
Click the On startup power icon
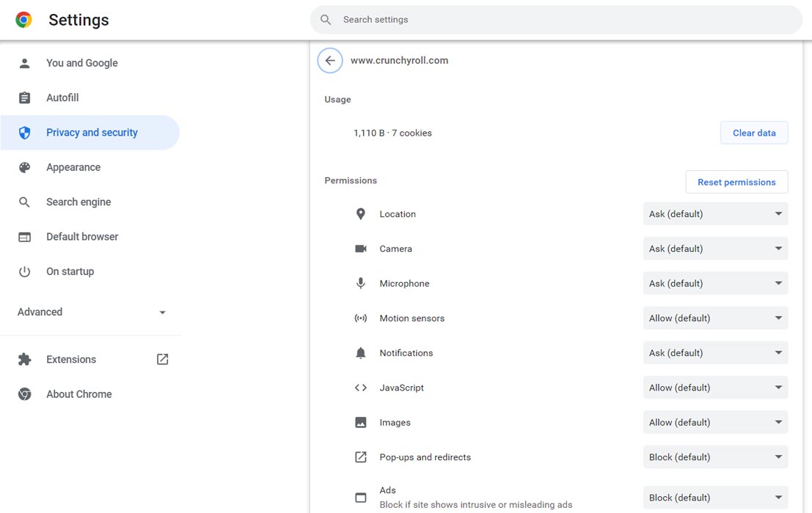(x=24, y=271)
